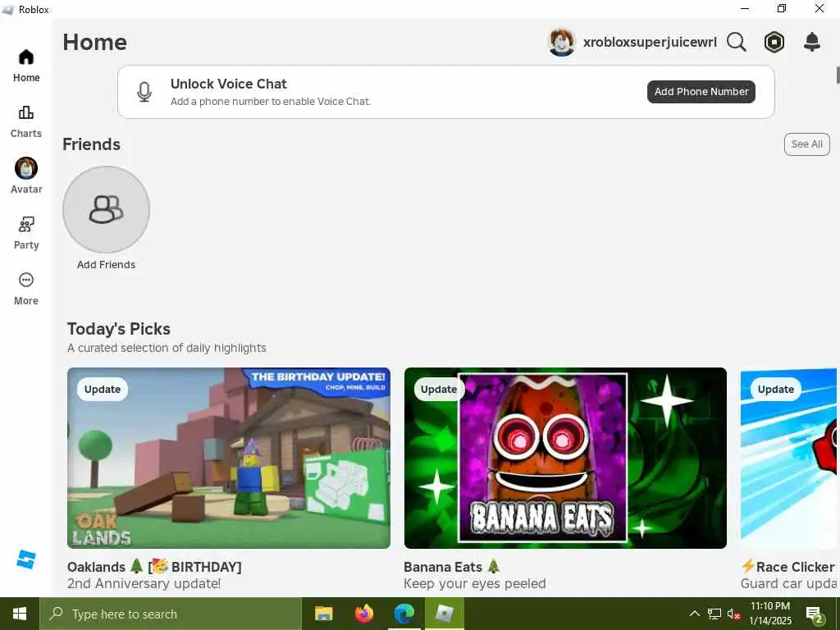Image resolution: width=840 pixels, height=630 pixels.
Task: Click the microphone Voice Chat icon
Action: click(x=144, y=92)
